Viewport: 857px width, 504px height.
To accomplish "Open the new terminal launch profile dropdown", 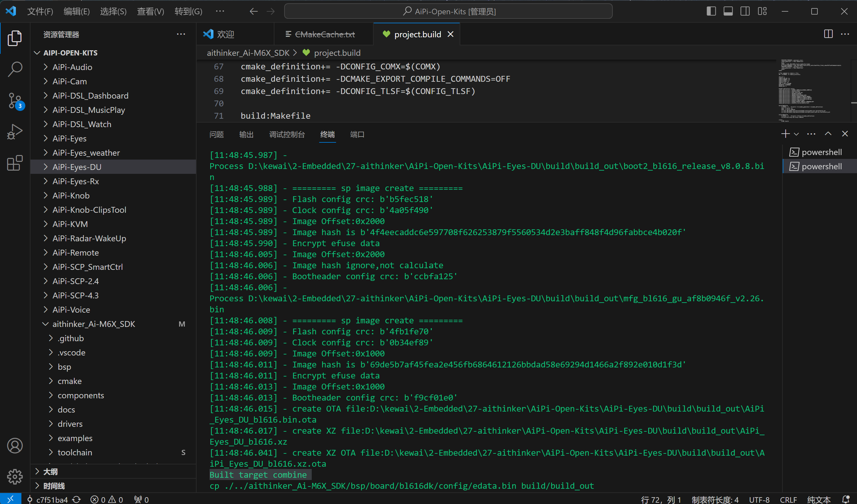I will [x=796, y=134].
